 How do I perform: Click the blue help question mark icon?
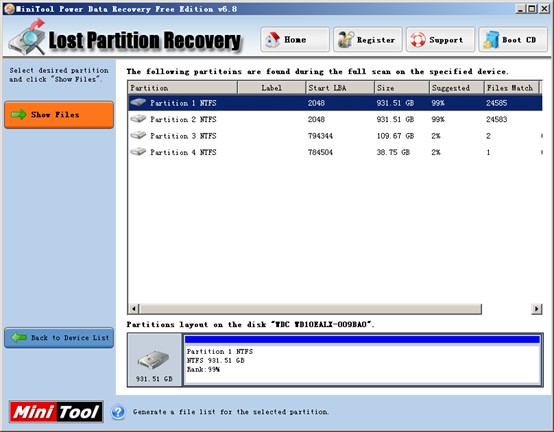pyautogui.click(x=118, y=412)
